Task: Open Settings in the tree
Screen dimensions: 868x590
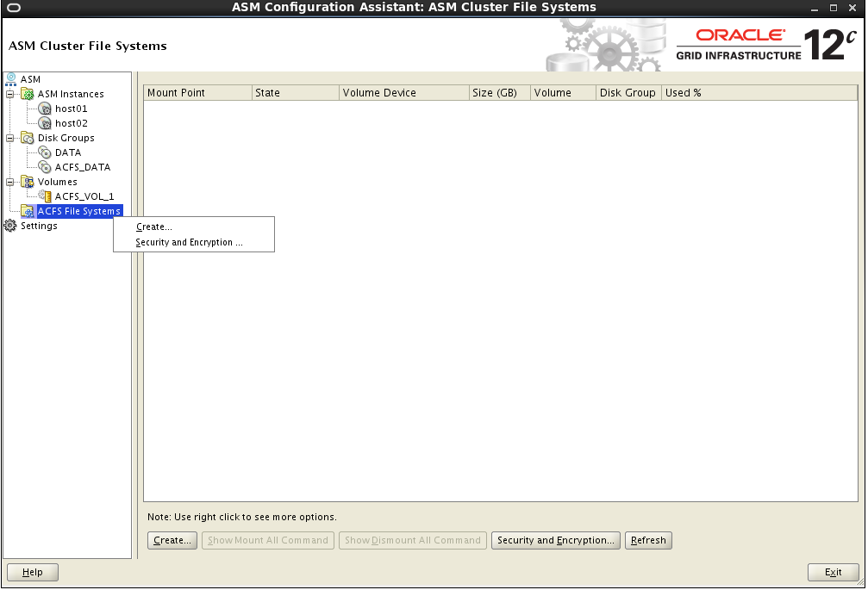Action: click(x=39, y=226)
